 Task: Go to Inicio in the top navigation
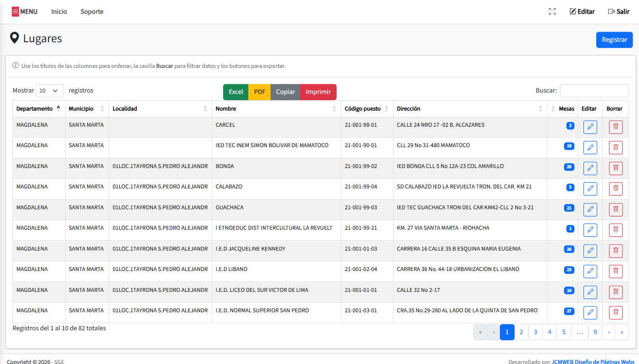(59, 11)
